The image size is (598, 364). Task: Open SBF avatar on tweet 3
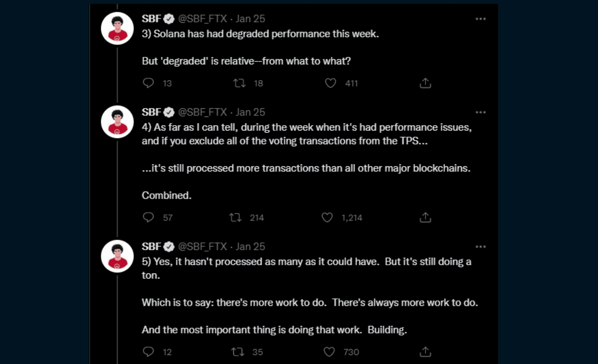coord(117,28)
